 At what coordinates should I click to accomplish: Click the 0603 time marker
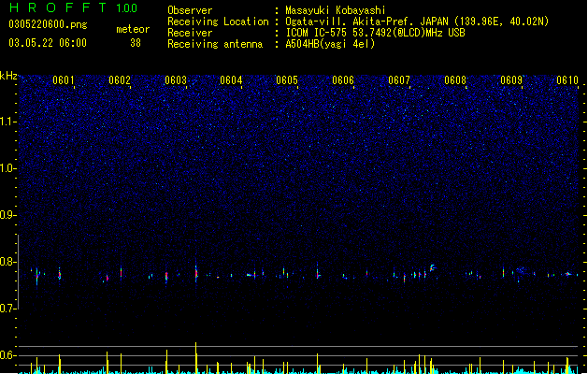[176, 80]
